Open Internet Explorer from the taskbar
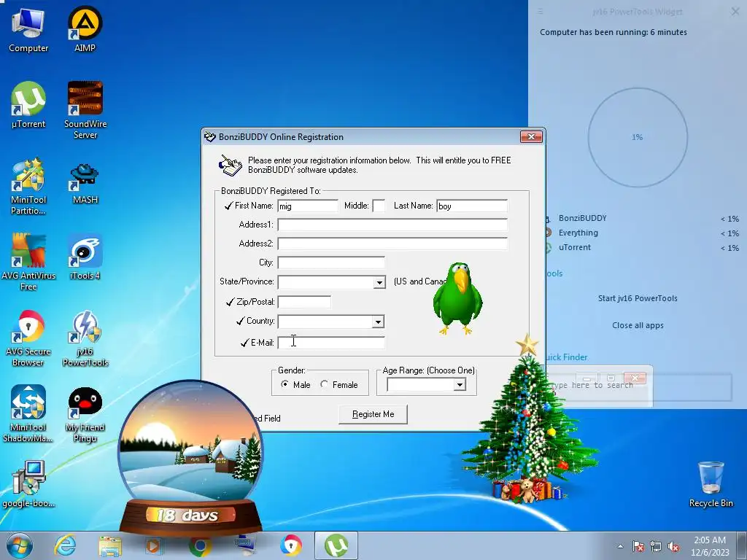 (x=65, y=545)
